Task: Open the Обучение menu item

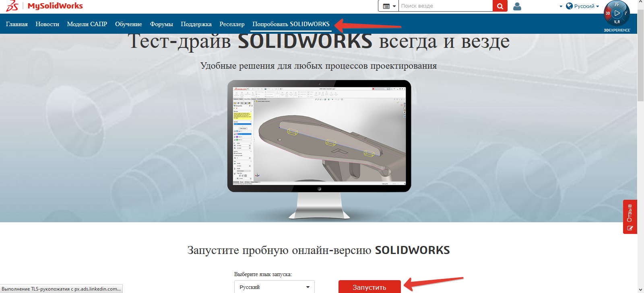Action: [128, 24]
